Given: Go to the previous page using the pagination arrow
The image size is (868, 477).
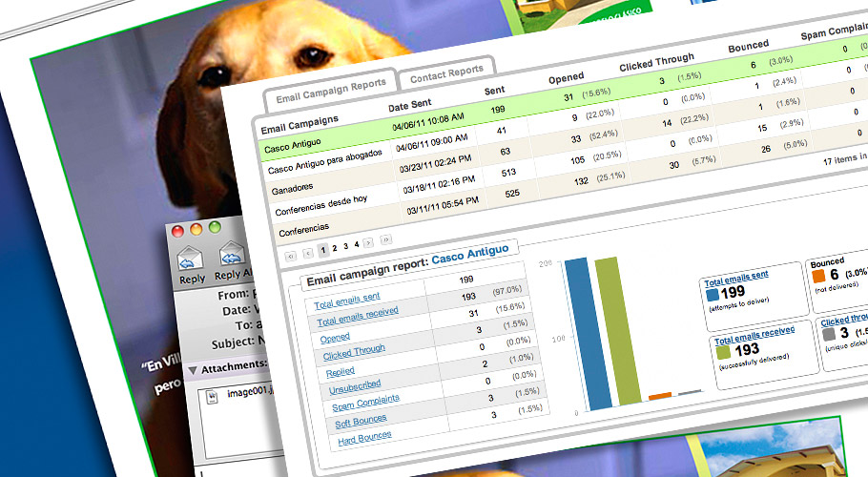Looking at the screenshot, I should point(308,253).
